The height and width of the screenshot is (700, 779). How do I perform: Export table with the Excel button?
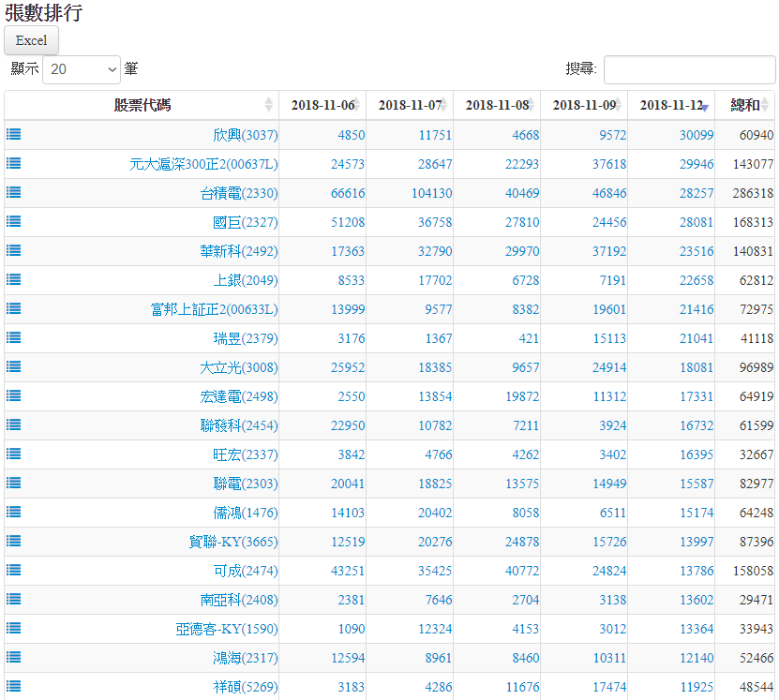pos(32,40)
